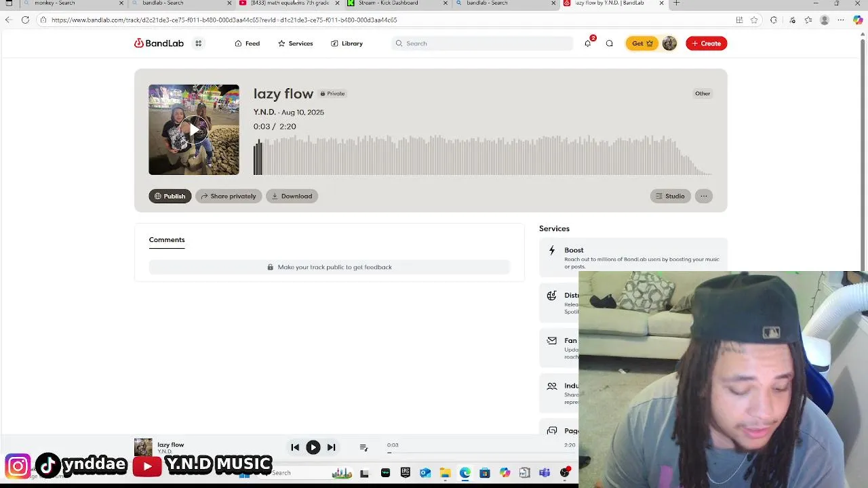Open the Services menu item
This screenshot has height=488, width=868.
(295, 43)
